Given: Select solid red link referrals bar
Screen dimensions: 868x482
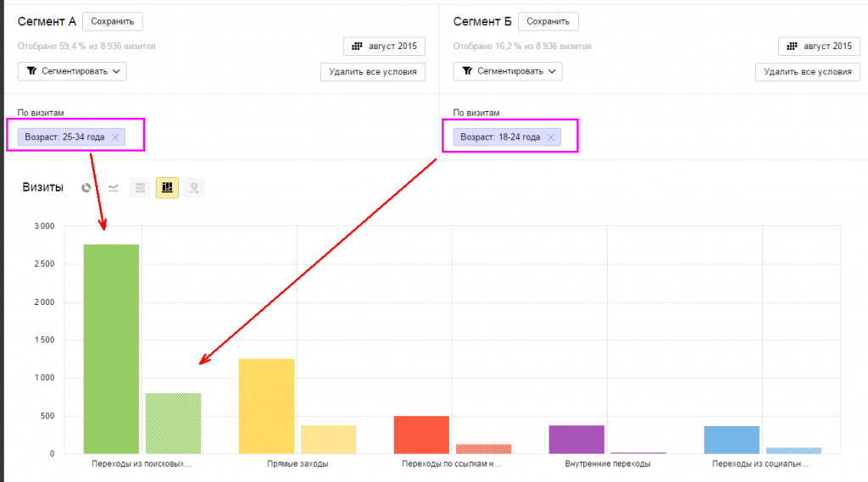Looking at the screenshot, I should 421,435.
